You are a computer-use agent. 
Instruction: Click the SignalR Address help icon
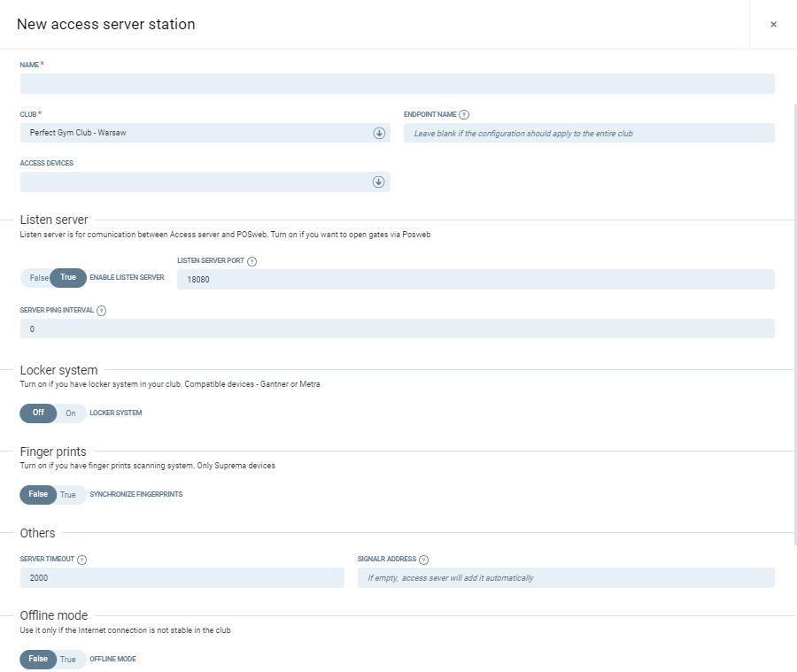click(x=423, y=560)
